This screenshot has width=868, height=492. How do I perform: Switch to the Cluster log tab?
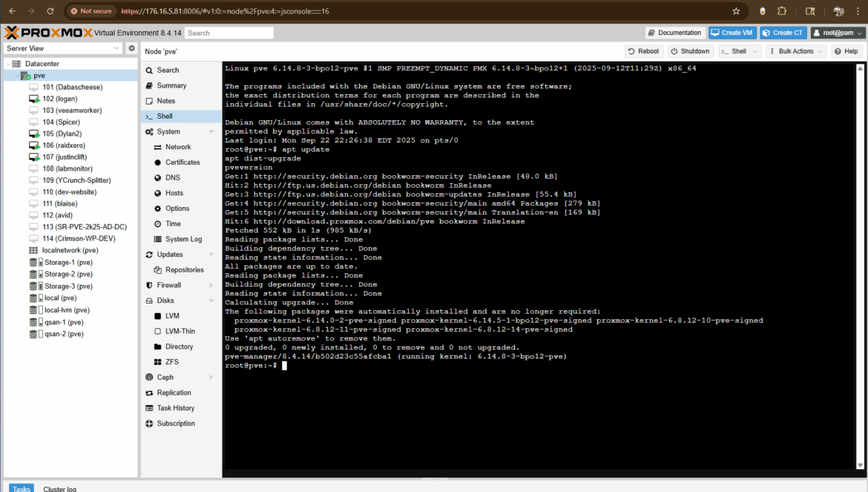coord(59,488)
